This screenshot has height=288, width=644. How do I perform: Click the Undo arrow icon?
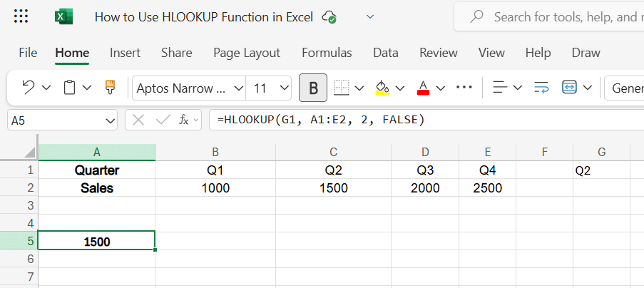click(x=29, y=88)
